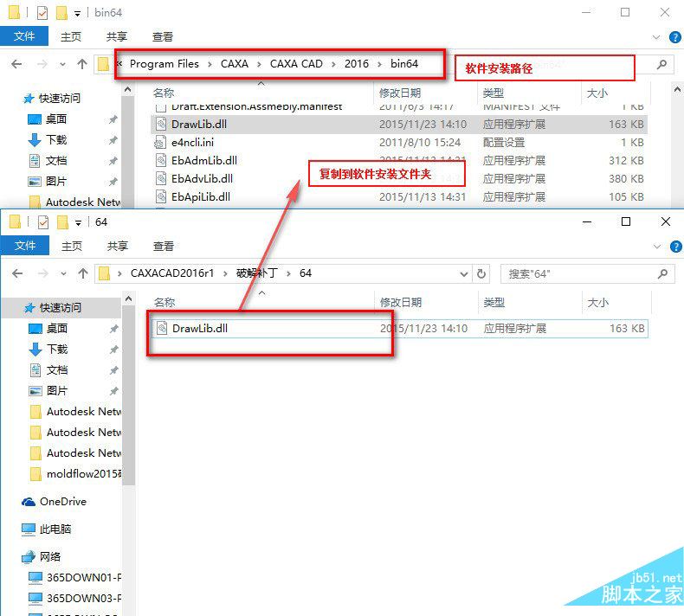Image resolution: width=684 pixels, height=616 pixels.
Task: Open recent locations dropdown in the 64 window
Action: tap(64, 273)
